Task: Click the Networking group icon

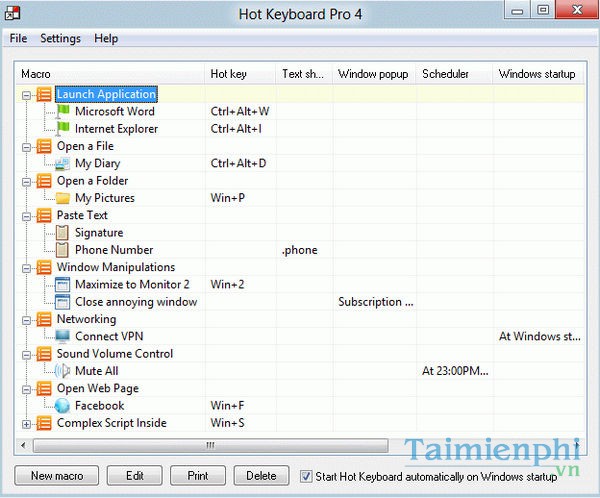Action: [44, 319]
